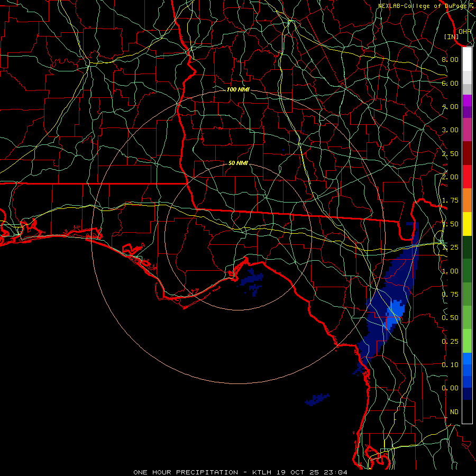Click the 2.50 legend value

450,153
